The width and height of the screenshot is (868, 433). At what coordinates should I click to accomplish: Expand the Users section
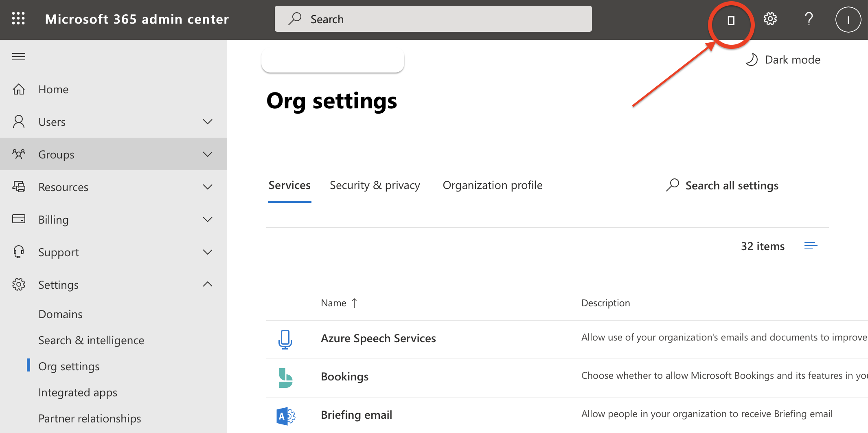207,122
